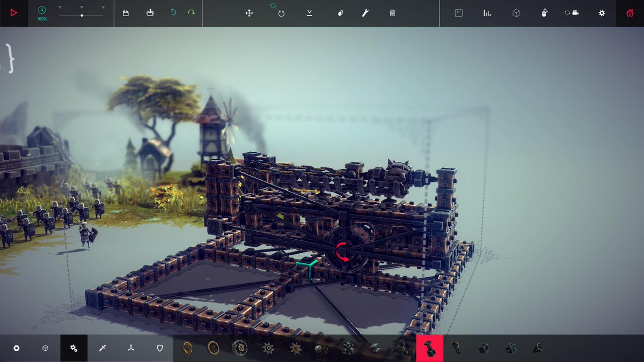Return home with the red house icon
The width and height of the screenshot is (644, 362).
click(x=630, y=13)
